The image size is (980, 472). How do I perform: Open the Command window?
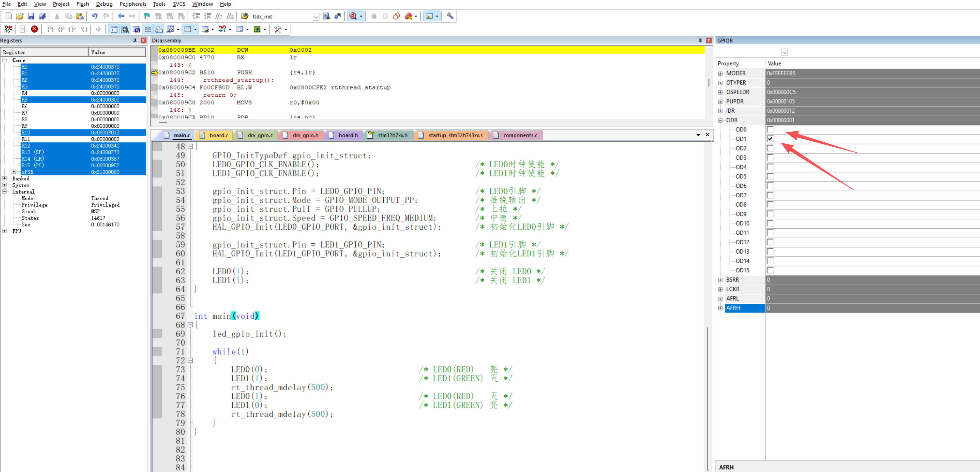[114, 29]
